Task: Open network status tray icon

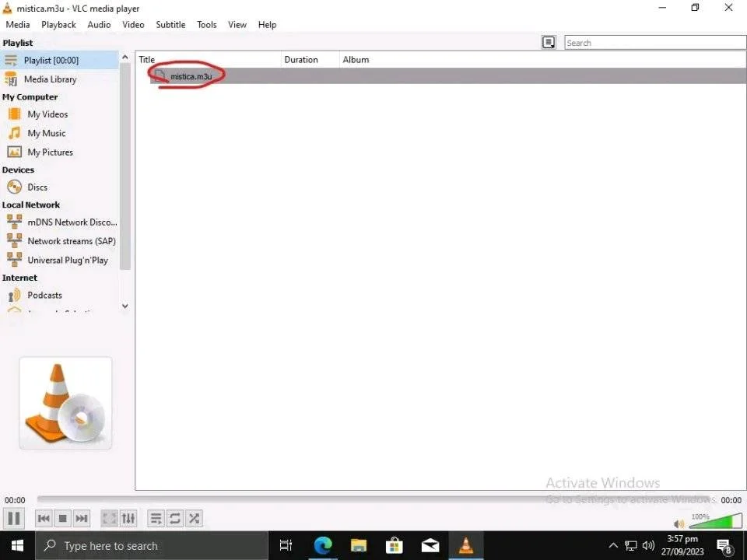Action: click(631, 546)
